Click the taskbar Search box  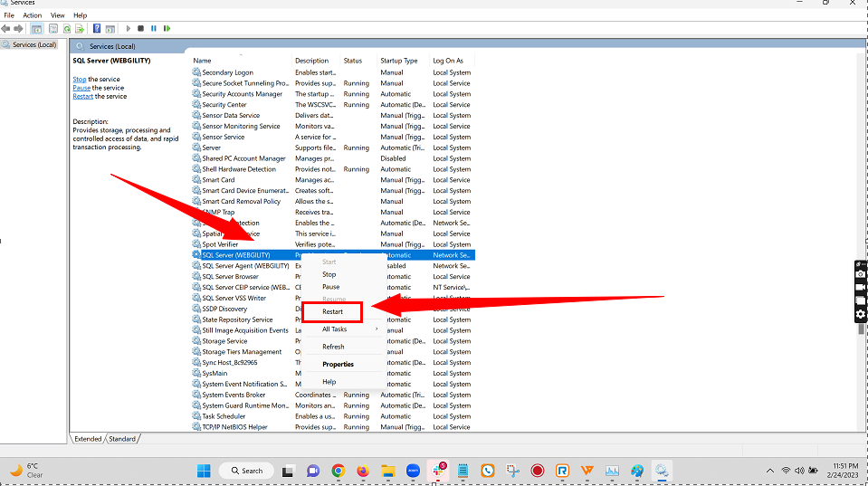(246, 471)
